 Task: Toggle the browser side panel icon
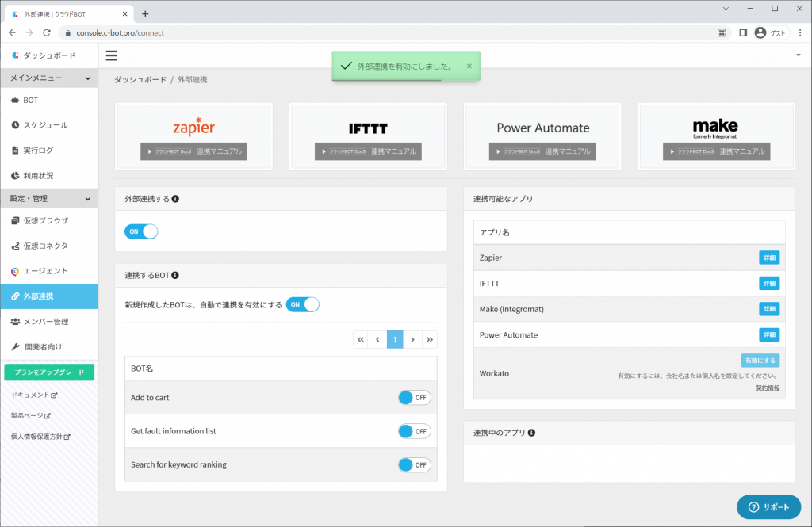[x=742, y=32]
